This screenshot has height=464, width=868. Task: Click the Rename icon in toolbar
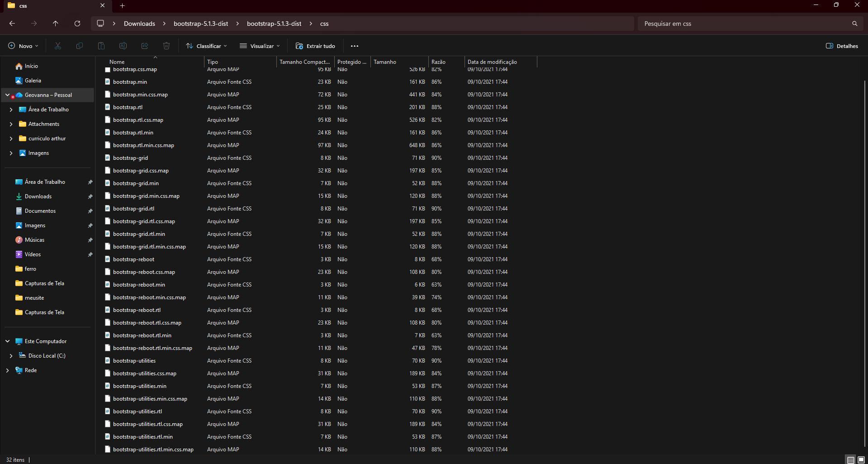pyautogui.click(x=123, y=46)
